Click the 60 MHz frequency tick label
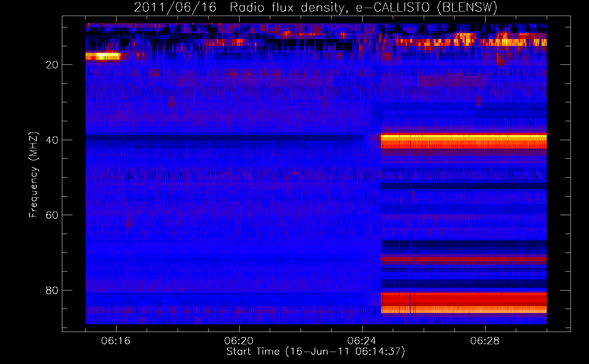The image size is (589, 364). [x=52, y=215]
